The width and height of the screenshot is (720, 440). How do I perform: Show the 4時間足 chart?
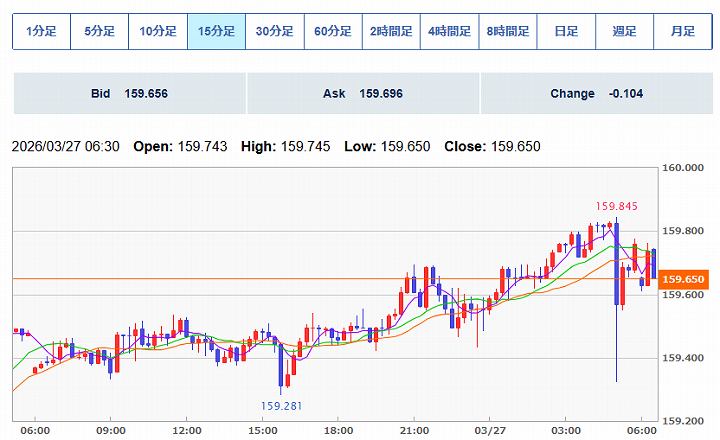click(x=449, y=31)
